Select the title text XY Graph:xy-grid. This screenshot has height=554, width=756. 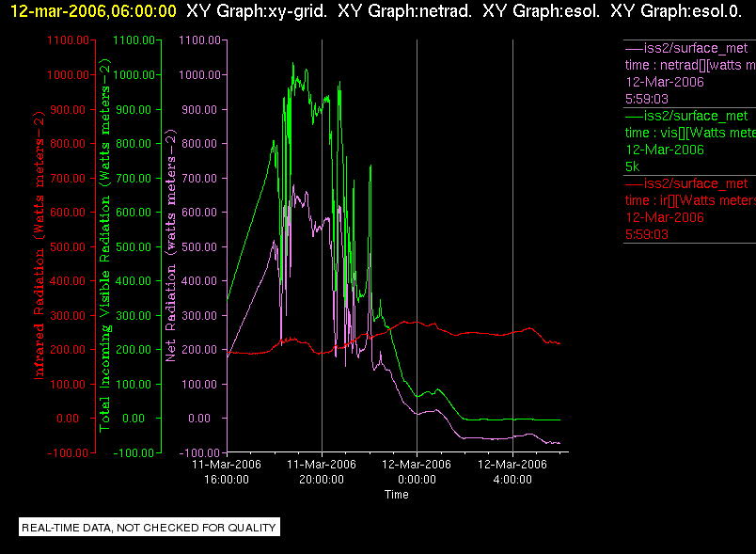pos(257,11)
